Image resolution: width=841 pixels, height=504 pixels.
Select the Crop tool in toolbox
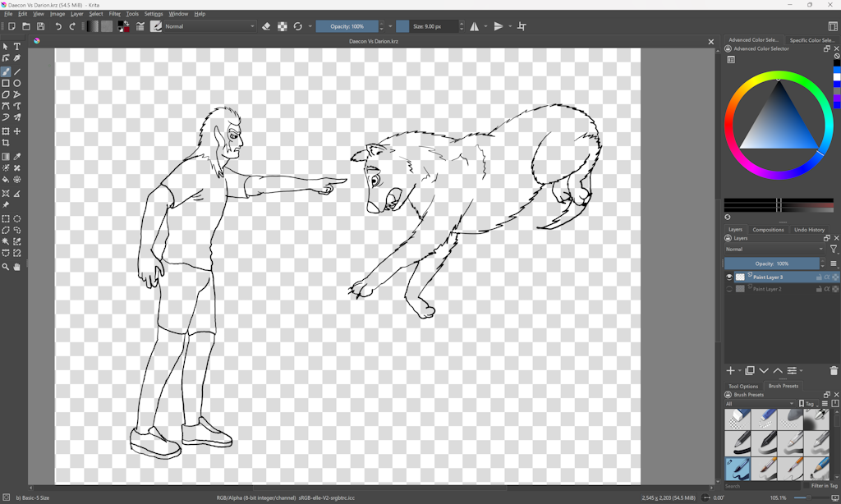[x=6, y=143]
